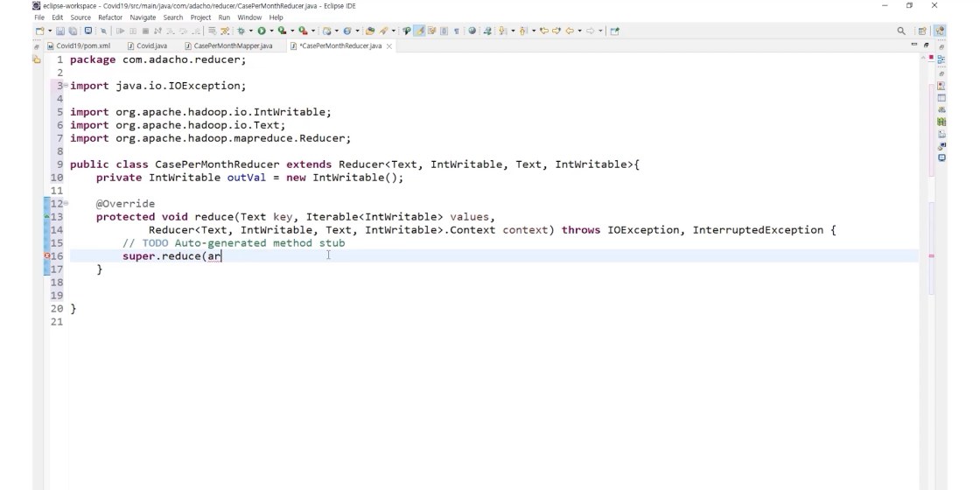
Task: Open the Package Explorer icon in left trim
Action: pyautogui.click(x=36, y=59)
